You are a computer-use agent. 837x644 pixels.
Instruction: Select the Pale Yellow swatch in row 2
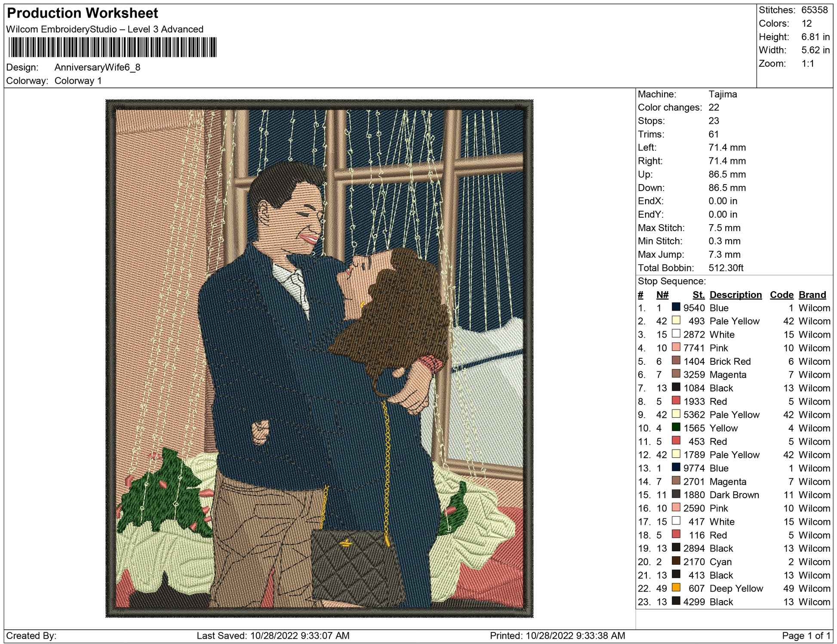pos(676,320)
